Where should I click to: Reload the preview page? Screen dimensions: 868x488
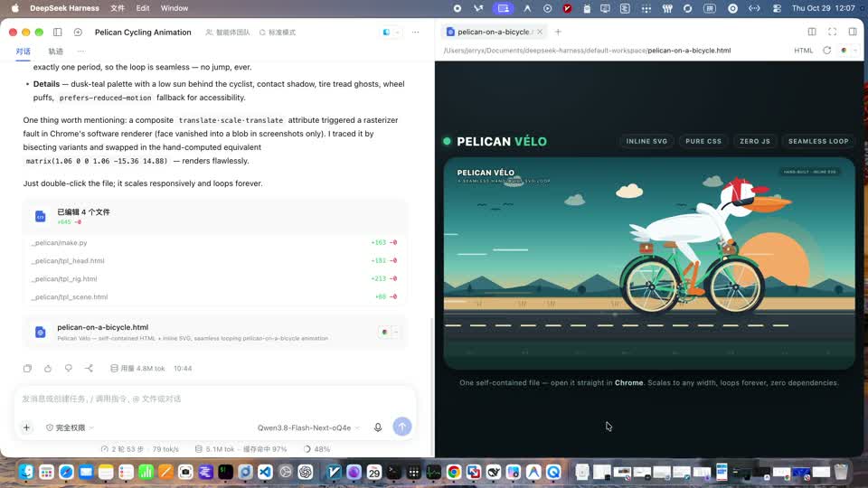[827, 51]
